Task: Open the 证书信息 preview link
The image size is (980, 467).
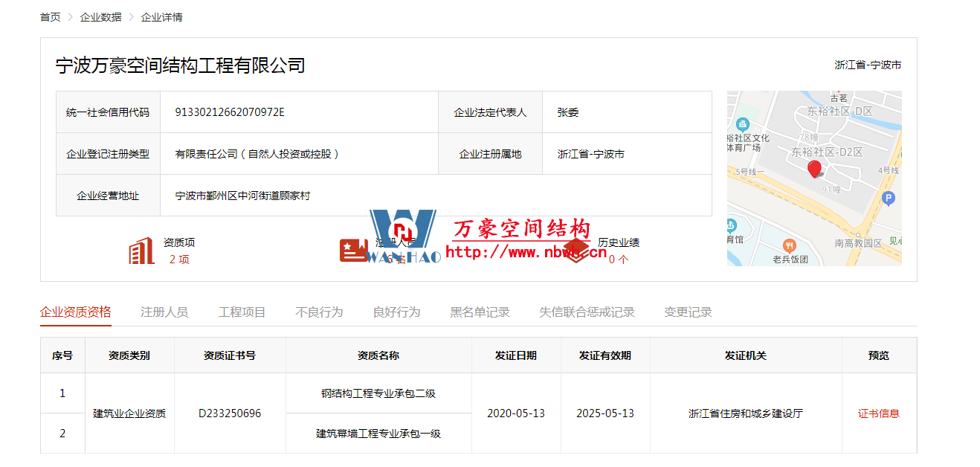Action: 878,413
